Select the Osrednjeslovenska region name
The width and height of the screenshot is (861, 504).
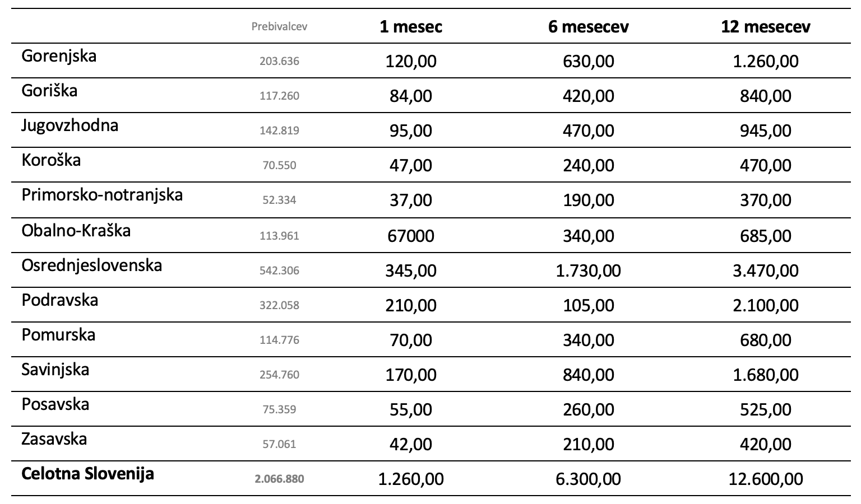[x=92, y=265]
